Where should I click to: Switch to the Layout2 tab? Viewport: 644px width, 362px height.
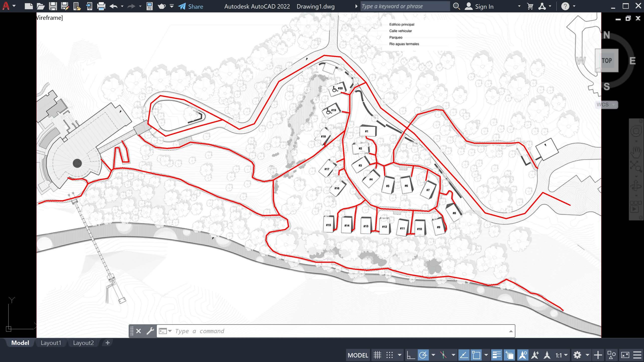pos(83,343)
